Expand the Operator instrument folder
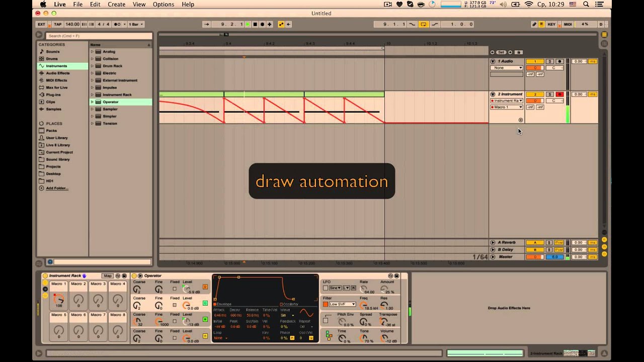 [92, 102]
